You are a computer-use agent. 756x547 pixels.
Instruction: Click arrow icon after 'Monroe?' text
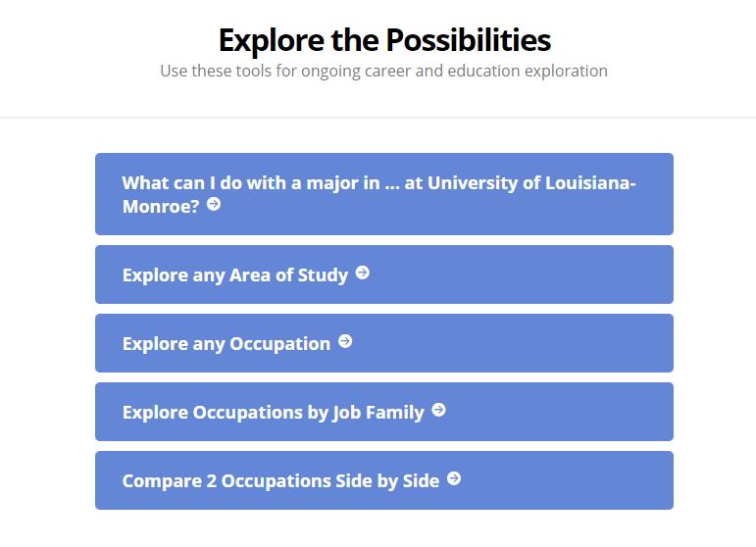tap(214, 204)
